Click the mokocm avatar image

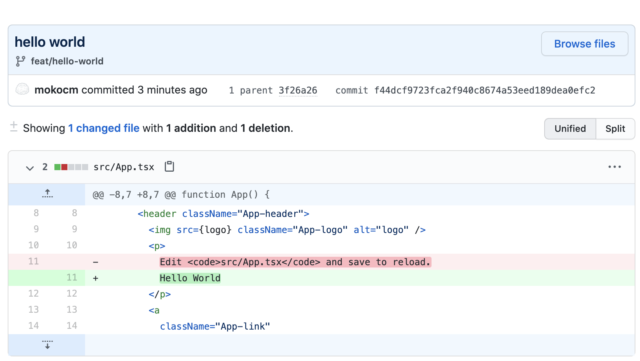coord(22,89)
